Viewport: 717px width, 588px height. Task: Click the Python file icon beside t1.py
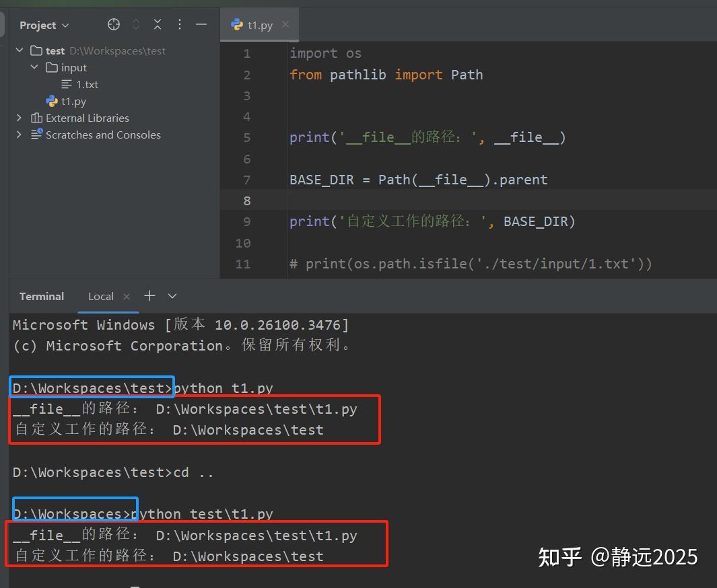52,101
